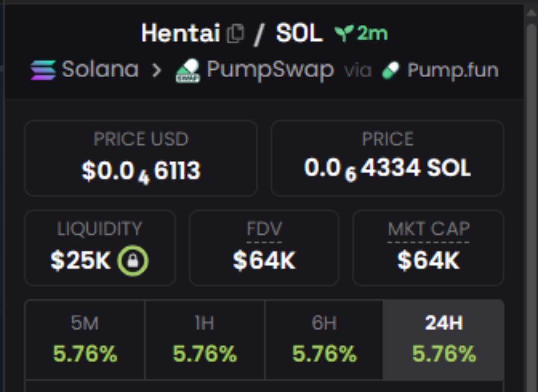Click the PRICE in SOL box
Image resolution: width=538 pixels, height=392 pixels.
click(388, 158)
